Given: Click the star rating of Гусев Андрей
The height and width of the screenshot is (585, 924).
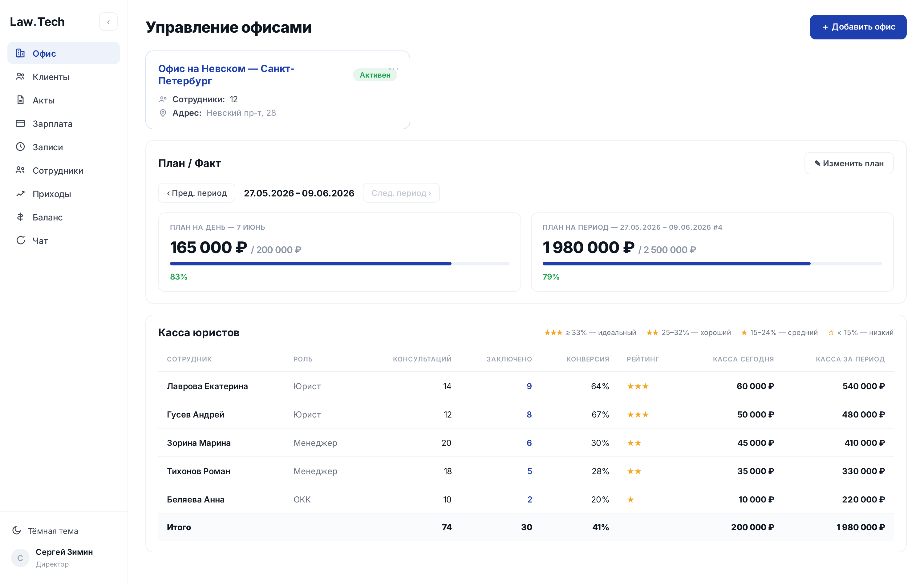Looking at the screenshot, I should 638,415.
